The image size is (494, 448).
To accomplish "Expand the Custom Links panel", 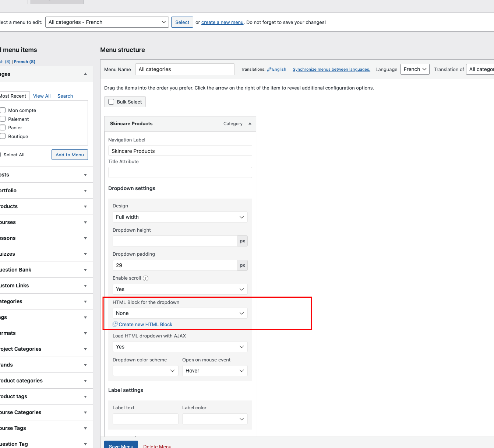I will click(85, 286).
